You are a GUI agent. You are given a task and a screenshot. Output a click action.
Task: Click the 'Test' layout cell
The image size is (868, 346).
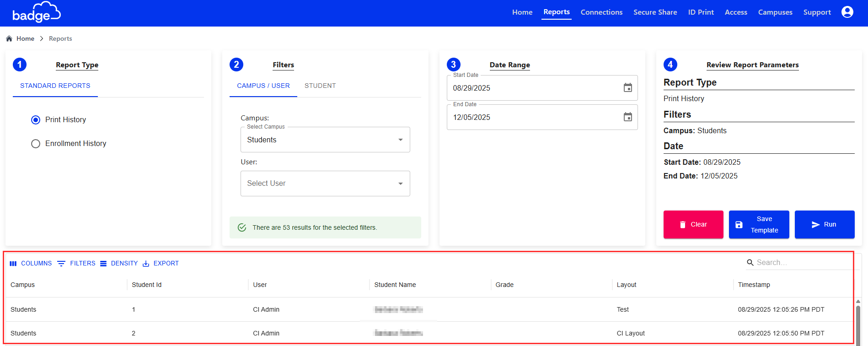point(623,309)
